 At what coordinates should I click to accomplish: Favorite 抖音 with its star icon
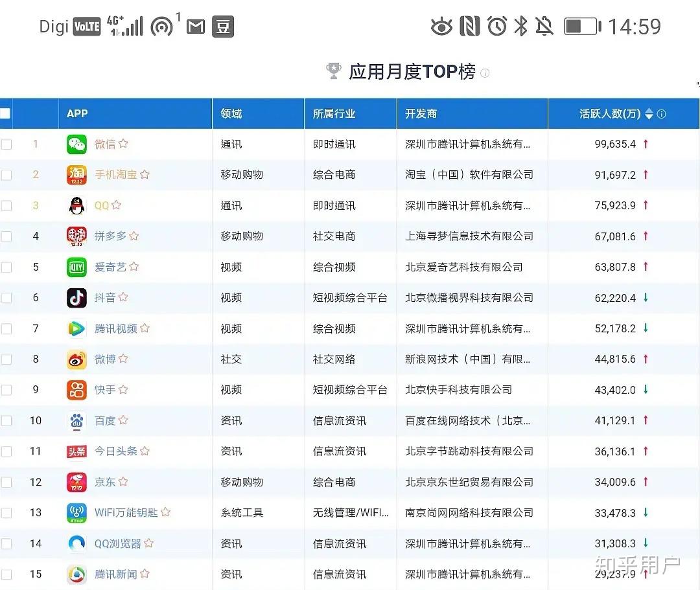pyautogui.click(x=124, y=297)
